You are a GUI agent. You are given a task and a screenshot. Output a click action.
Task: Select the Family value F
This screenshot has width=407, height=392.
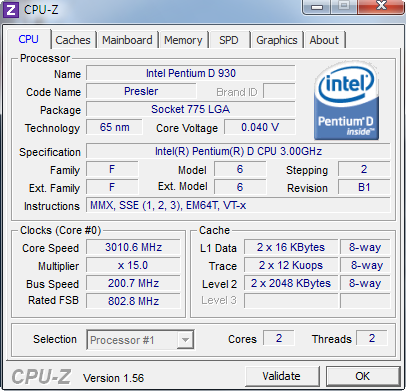coord(112,169)
